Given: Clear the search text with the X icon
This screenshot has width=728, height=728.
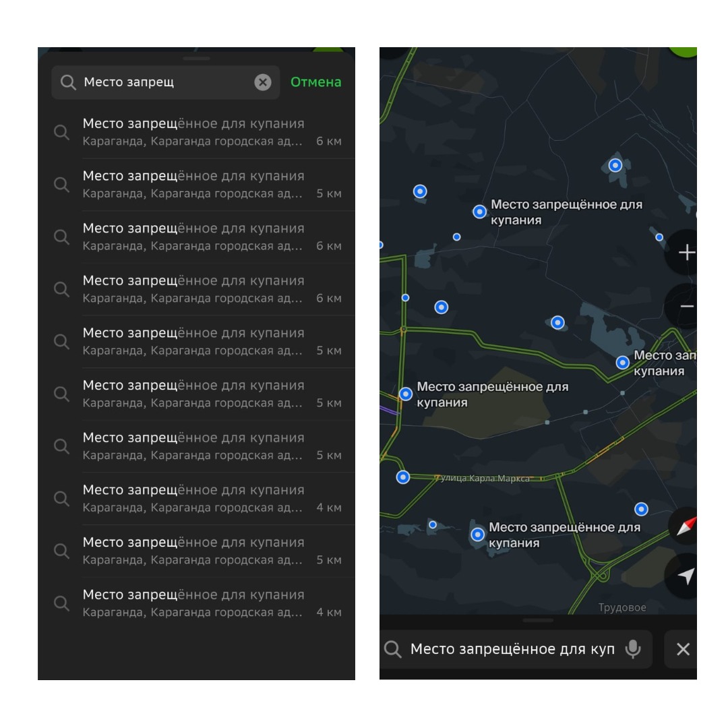Looking at the screenshot, I should (x=262, y=82).
